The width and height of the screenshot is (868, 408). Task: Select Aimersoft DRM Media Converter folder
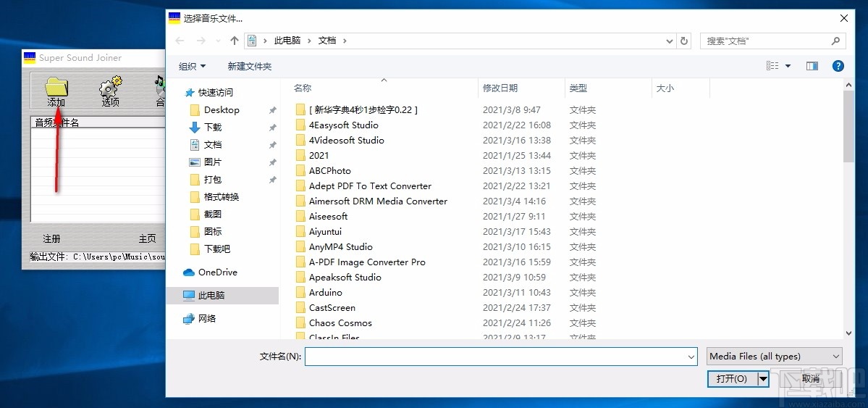(378, 201)
